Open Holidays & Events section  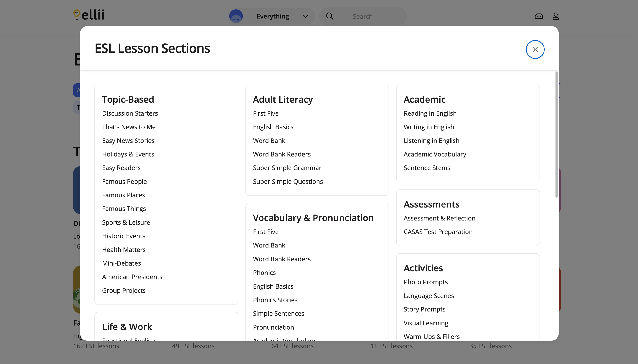click(x=128, y=154)
